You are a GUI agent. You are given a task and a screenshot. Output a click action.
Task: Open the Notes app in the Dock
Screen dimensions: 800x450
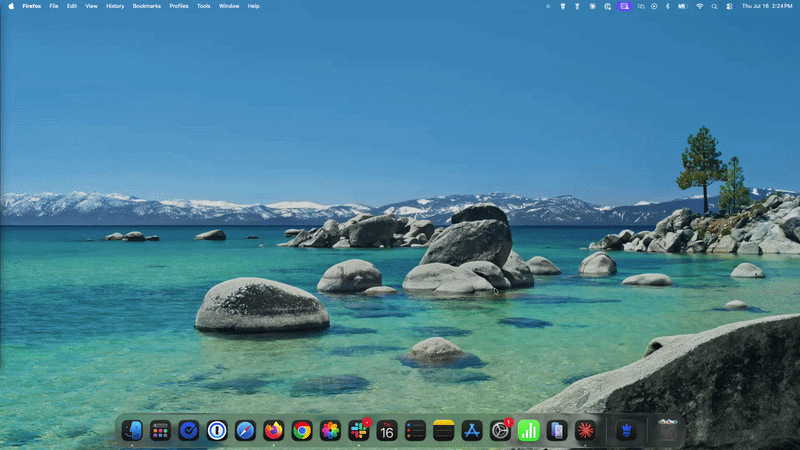point(443,431)
